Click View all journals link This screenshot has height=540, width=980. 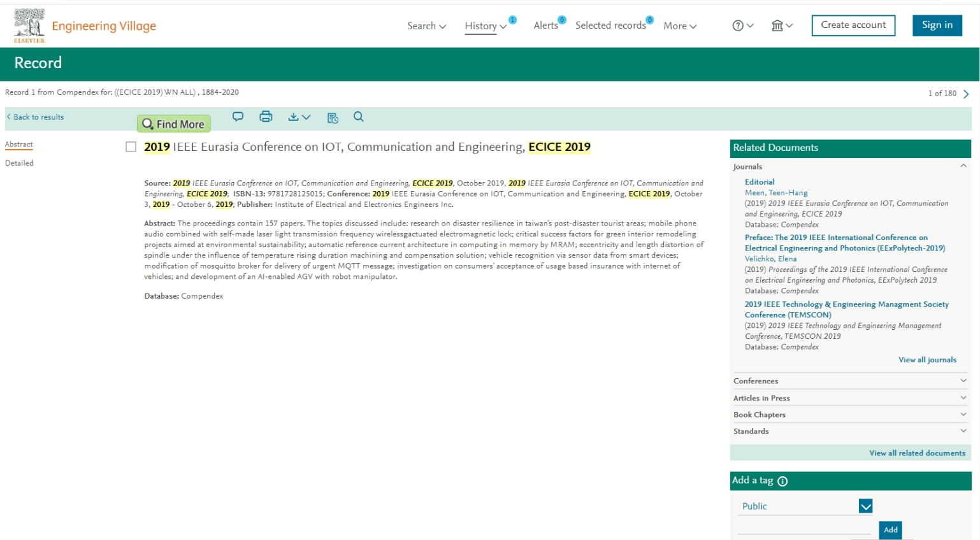pyautogui.click(x=927, y=360)
